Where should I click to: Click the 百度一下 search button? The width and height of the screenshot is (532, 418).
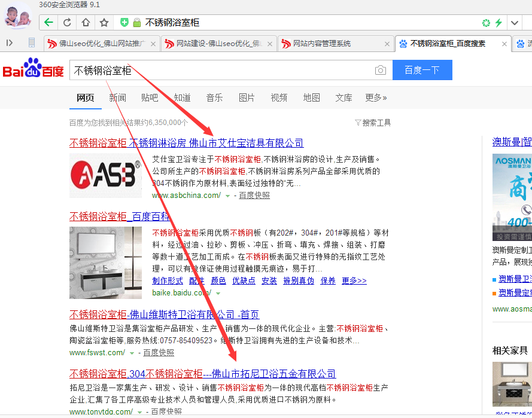pyautogui.click(x=422, y=70)
